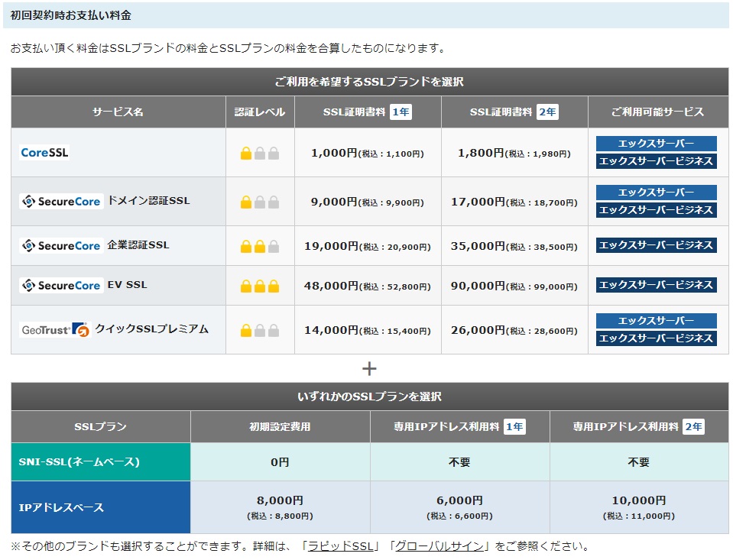Click エックスサーバービジネス button in the EV SSL row
Image resolution: width=733 pixels, height=560 pixels.
656,285
